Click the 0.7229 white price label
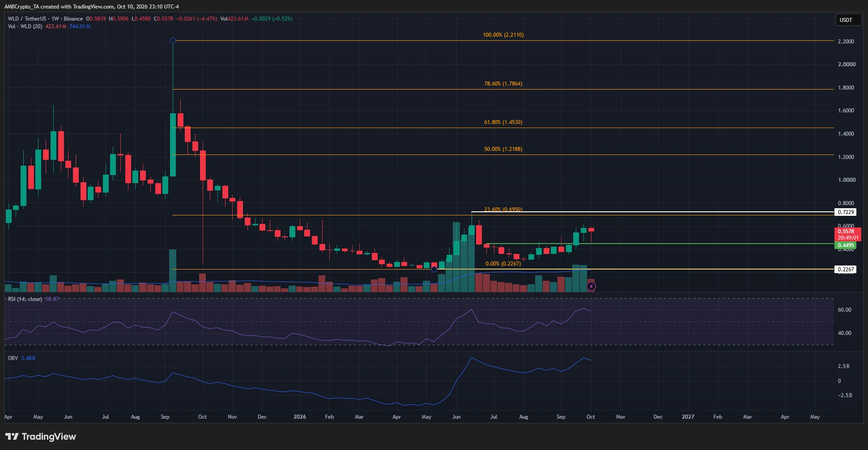Image resolution: width=868 pixels, height=450 pixels. (846, 212)
